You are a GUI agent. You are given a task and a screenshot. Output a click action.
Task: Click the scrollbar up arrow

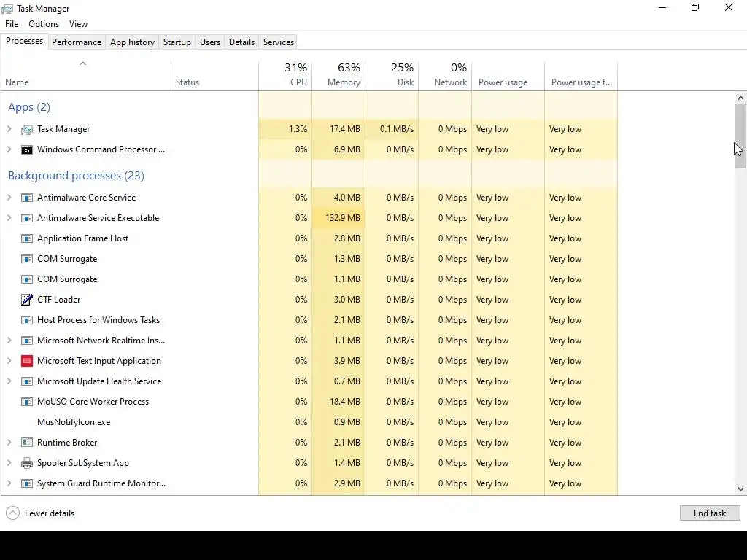[x=740, y=98]
